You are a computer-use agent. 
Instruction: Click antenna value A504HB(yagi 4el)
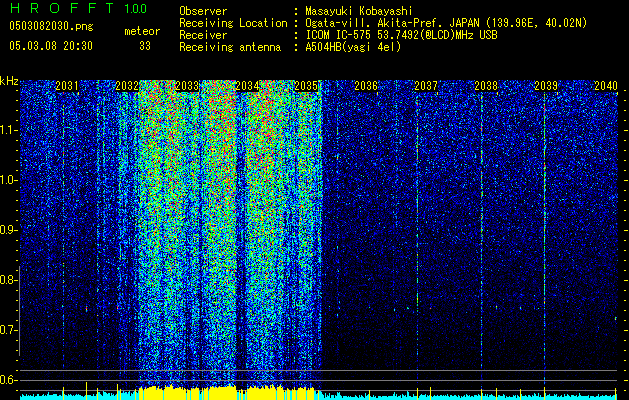[353, 47]
